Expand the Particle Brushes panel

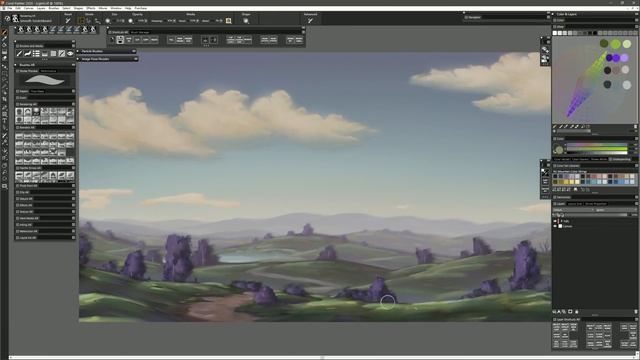pos(78,51)
